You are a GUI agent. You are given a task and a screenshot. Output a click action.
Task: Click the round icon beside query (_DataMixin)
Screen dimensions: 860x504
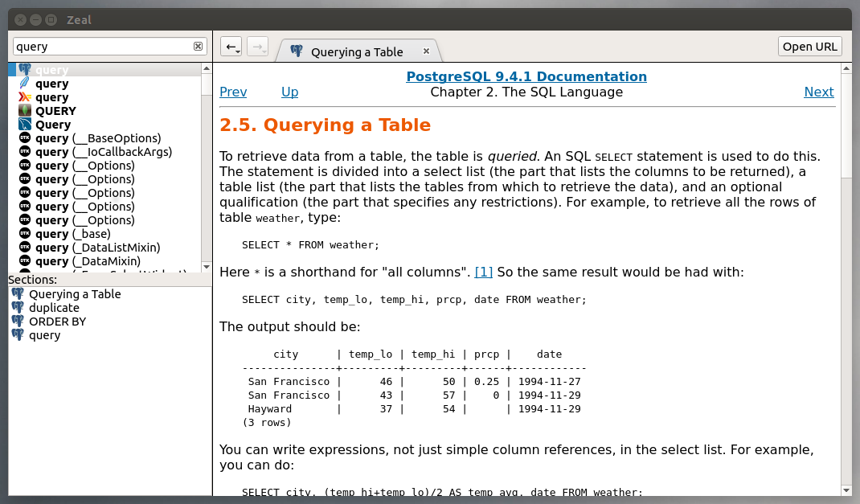pyautogui.click(x=25, y=261)
